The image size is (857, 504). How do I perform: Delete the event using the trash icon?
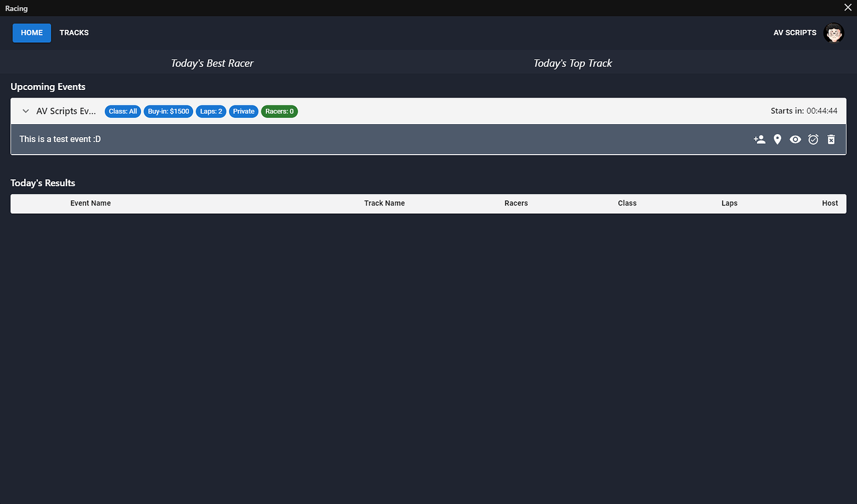coord(831,139)
